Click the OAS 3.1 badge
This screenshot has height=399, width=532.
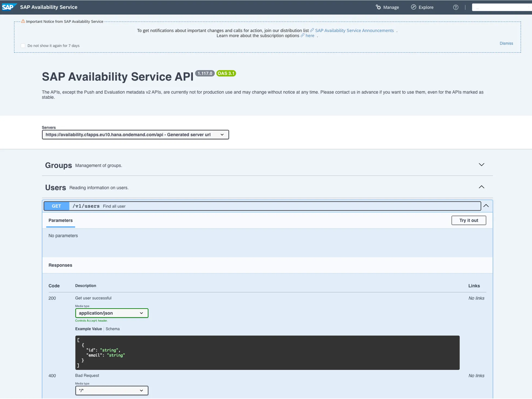pyautogui.click(x=226, y=73)
